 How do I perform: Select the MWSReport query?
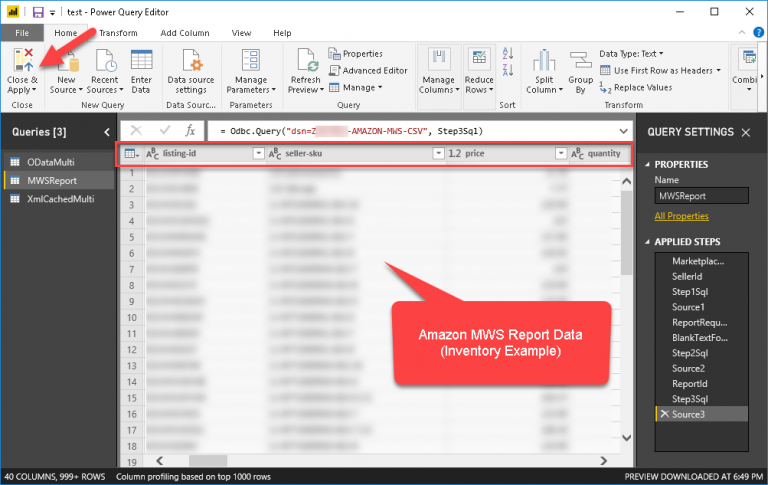click(x=59, y=181)
